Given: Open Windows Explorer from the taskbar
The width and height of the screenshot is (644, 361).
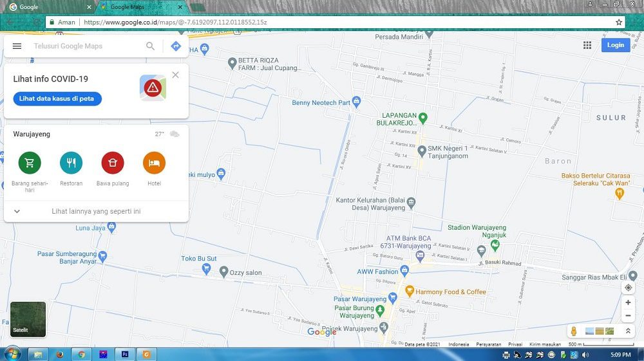Looking at the screenshot, I should tap(38, 355).
